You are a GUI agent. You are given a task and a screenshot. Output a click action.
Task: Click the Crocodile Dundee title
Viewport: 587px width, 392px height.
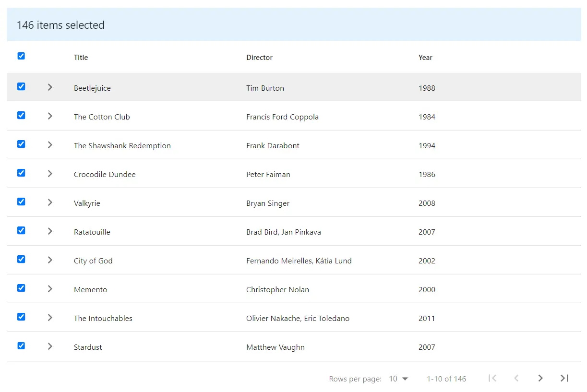(x=105, y=175)
